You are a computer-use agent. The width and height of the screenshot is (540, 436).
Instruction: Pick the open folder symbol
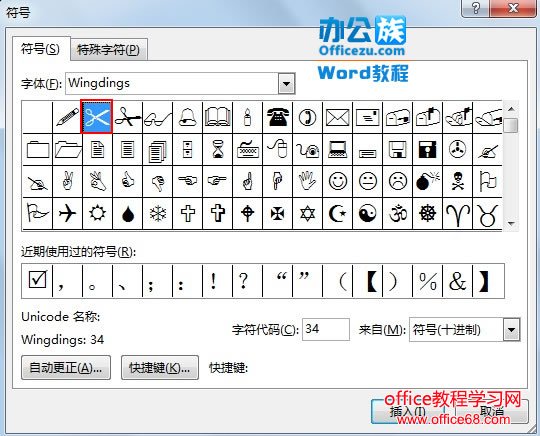(x=68, y=150)
